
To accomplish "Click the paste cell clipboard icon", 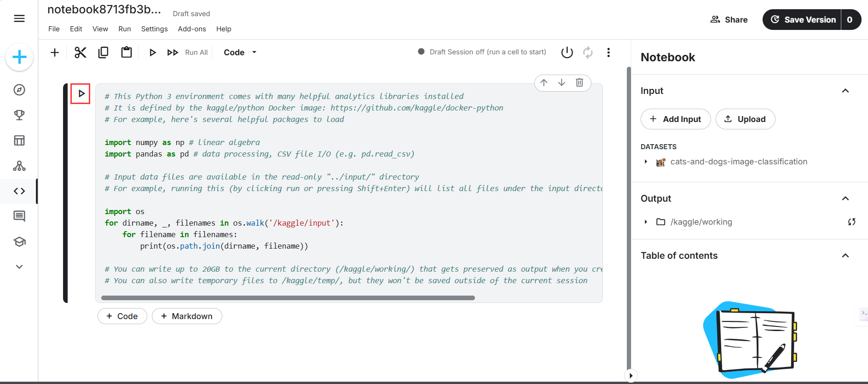I will point(126,52).
